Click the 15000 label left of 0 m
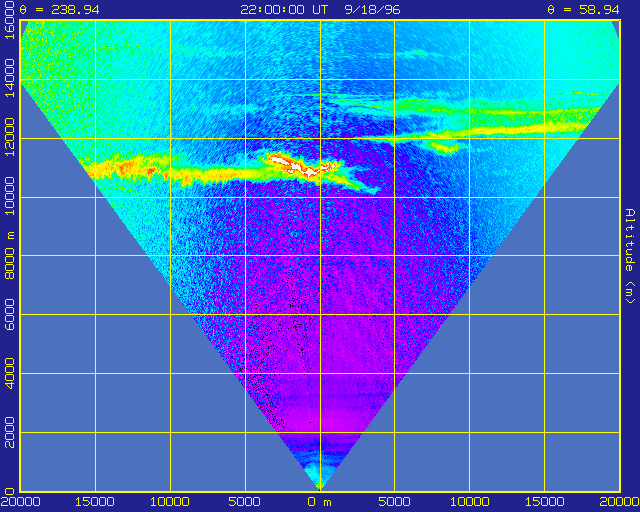Image resolution: width=640 pixels, height=512 pixels. [95, 502]
